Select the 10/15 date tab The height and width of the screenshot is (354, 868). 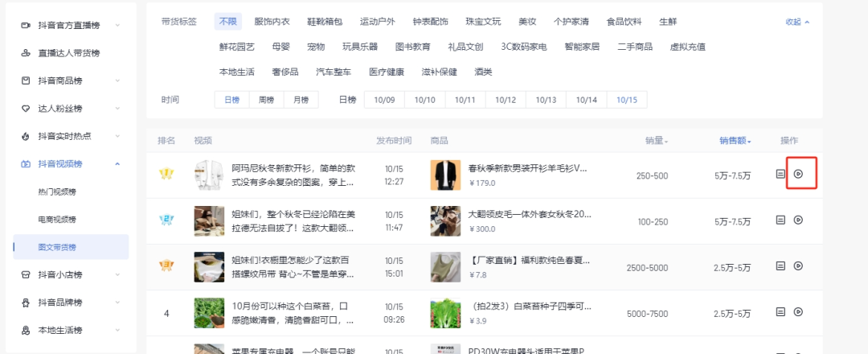pos(627,101)
